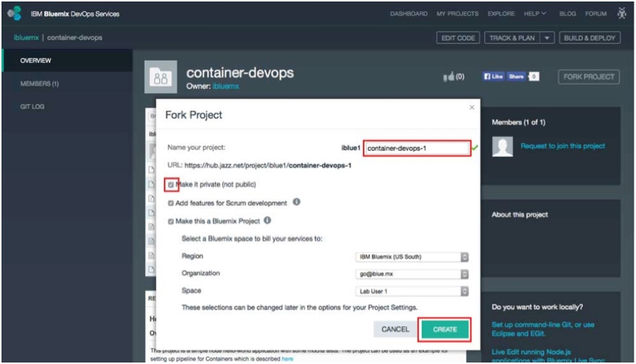Click the Facebook share count box
The width and height of the screenshot is (636, 364).
point(533,76)
